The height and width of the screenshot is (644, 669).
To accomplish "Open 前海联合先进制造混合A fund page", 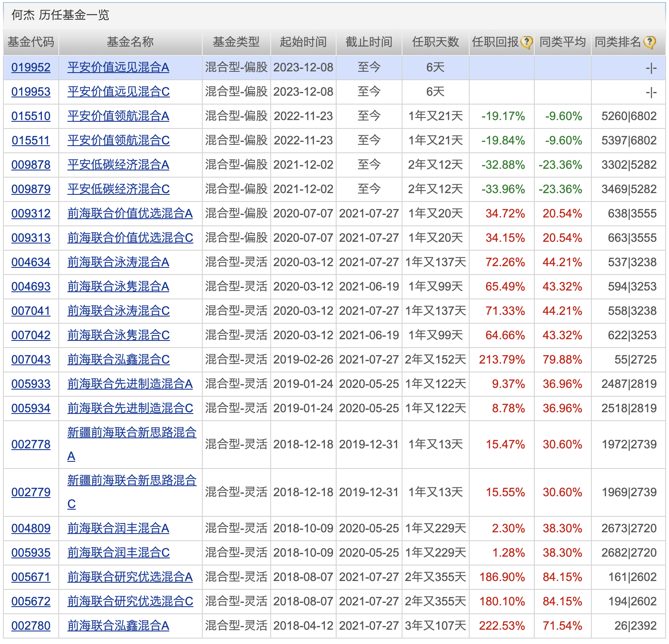I will point(130,384).
